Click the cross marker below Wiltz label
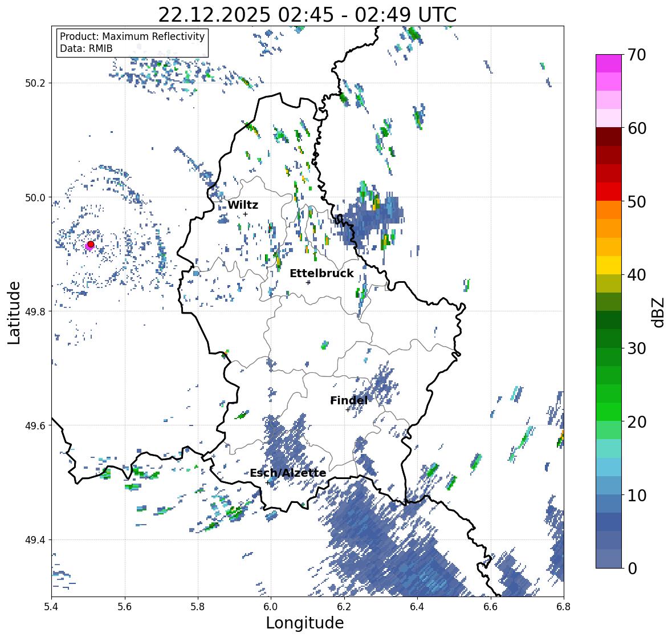672x637 pixels. (245, 214)
